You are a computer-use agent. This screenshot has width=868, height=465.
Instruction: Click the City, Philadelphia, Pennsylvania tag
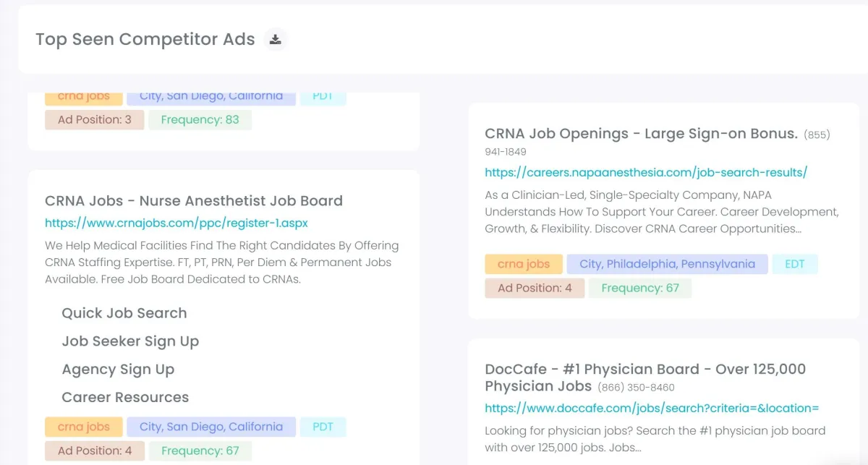pos(667,264)
